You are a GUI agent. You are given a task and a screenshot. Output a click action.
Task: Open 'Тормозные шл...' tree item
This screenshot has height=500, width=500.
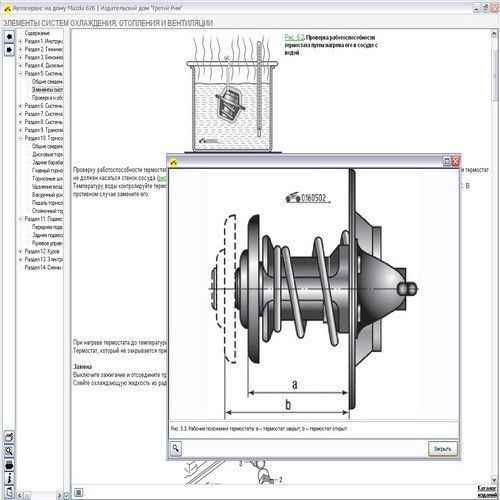47,179
